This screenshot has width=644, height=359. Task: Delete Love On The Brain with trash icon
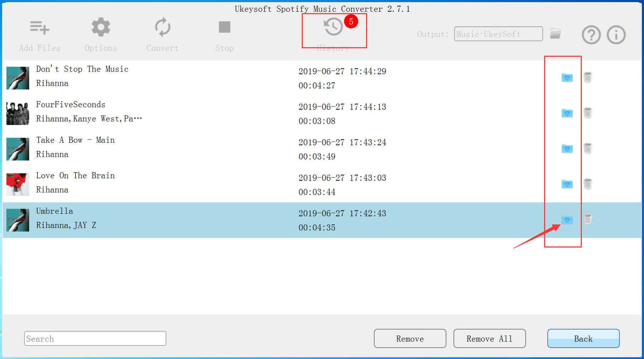pos(587,184)
